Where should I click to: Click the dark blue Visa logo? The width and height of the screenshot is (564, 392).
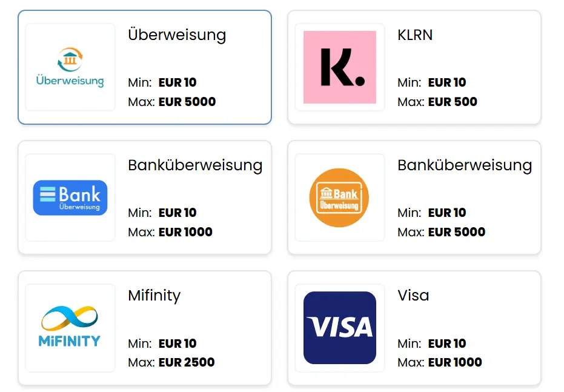pos(339,328)
